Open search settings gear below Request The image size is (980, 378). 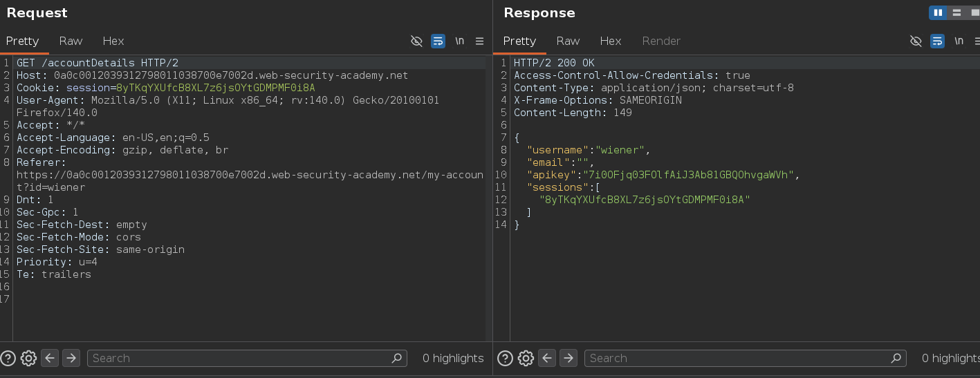click(28, 358)
